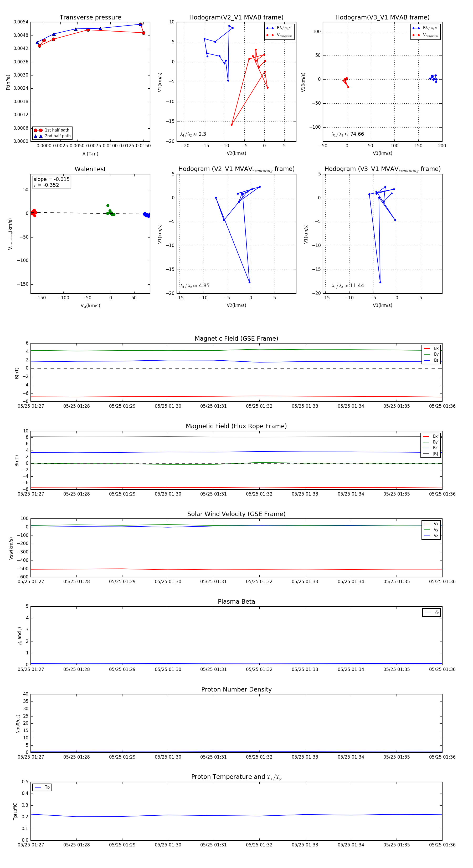Screen dimensions: 473x868
Task: Select the V3_V1 MVAV remaining frame hodogram title
Action: 382,169
